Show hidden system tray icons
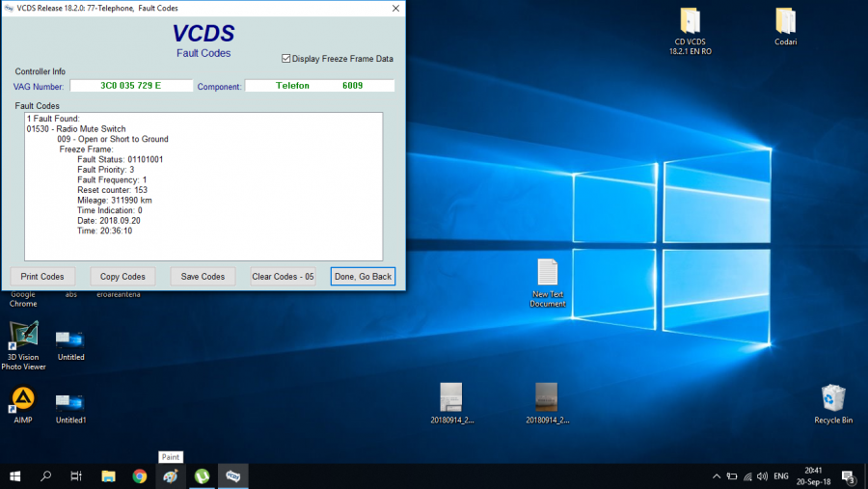The width and height of the screenshot is (868, 489). 716,476
